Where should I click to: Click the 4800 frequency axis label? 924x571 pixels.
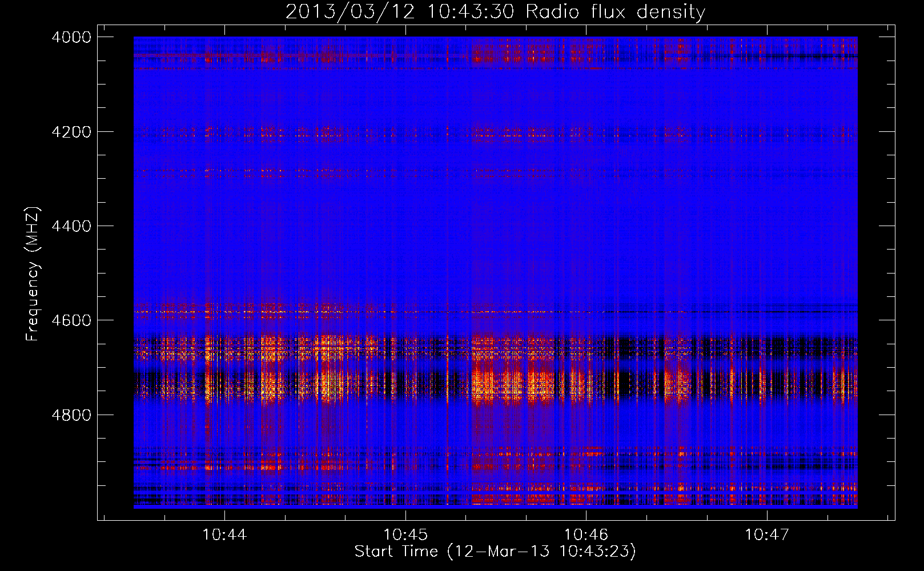(71, 415)
